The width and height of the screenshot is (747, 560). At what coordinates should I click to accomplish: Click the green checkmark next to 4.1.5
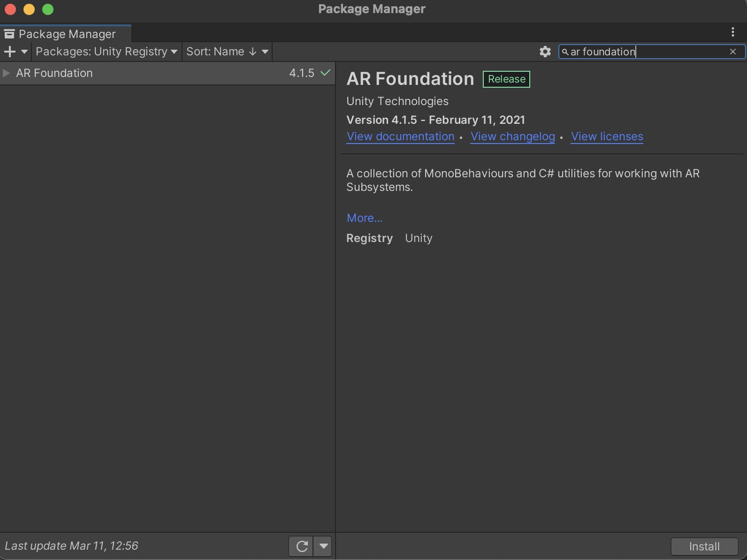[x=325, y=73]
